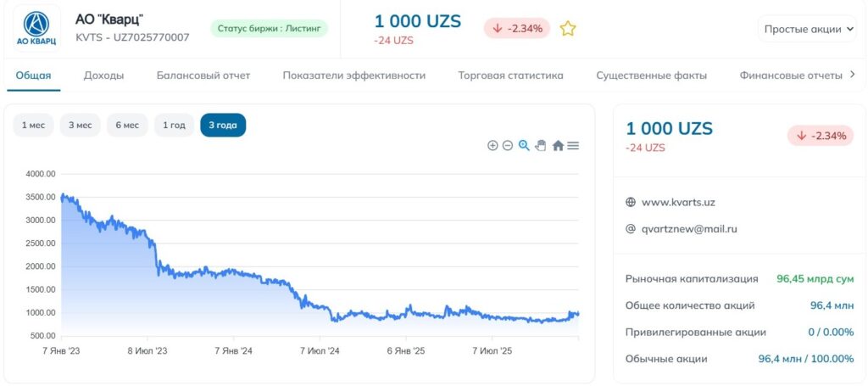Screen dimensions: 868x386
Task: Enable the chart panning hand tool
Action: pyautogui.click(x=541, y=146)
